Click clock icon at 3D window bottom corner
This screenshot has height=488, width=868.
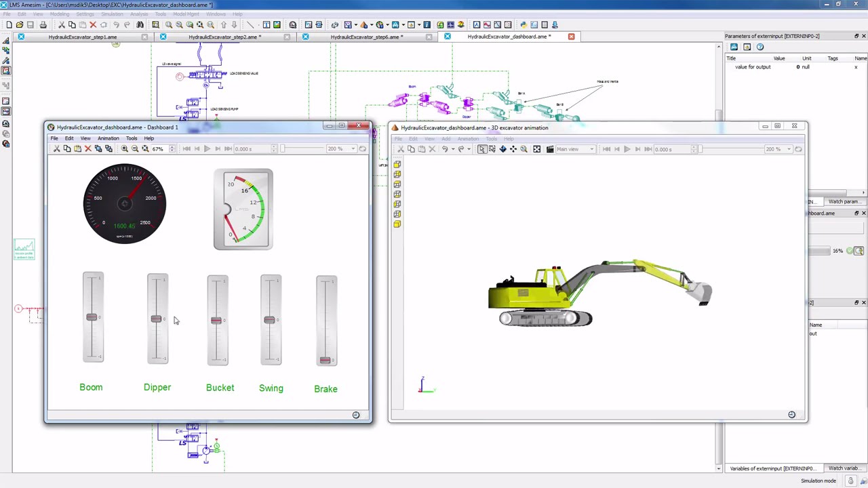[x=791, y=414]
